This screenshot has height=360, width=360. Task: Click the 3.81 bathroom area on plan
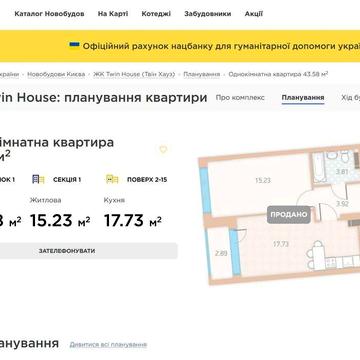342,172
